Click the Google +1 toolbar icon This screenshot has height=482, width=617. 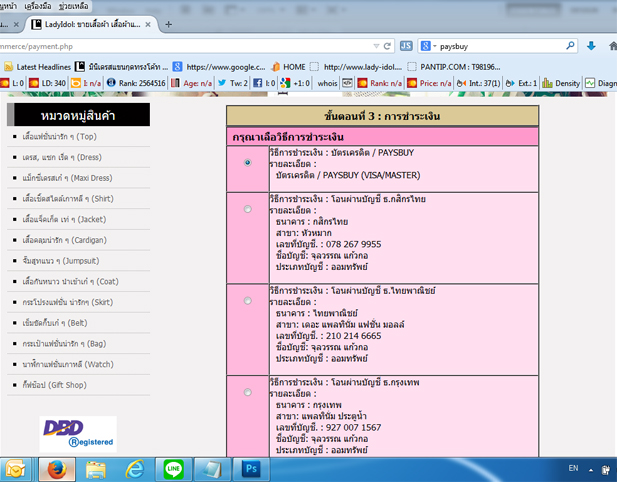[x=295, y=83]
